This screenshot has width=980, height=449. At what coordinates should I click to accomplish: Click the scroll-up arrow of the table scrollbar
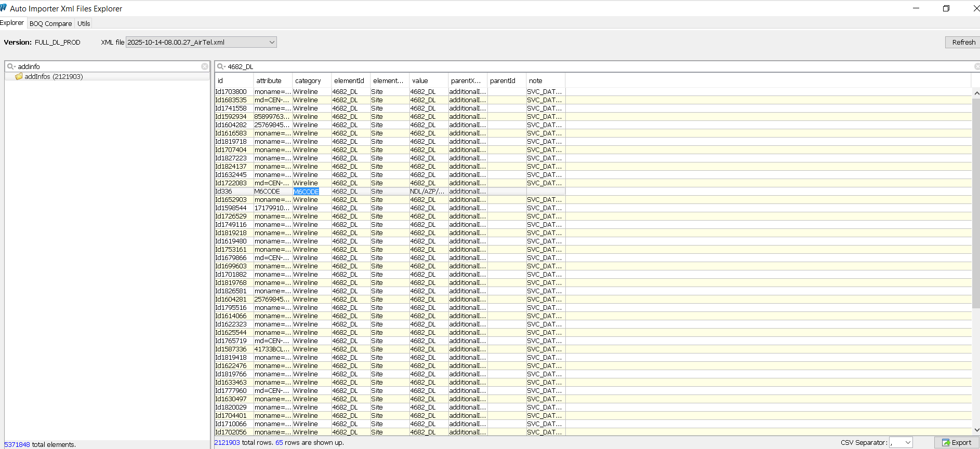tap(976, 93)
